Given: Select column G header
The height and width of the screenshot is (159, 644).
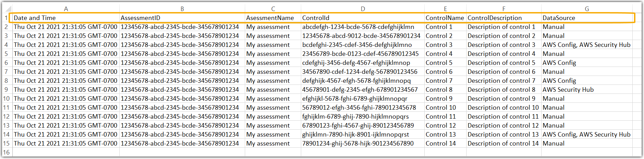Looking at the screenshot, I should coord(587,9).
